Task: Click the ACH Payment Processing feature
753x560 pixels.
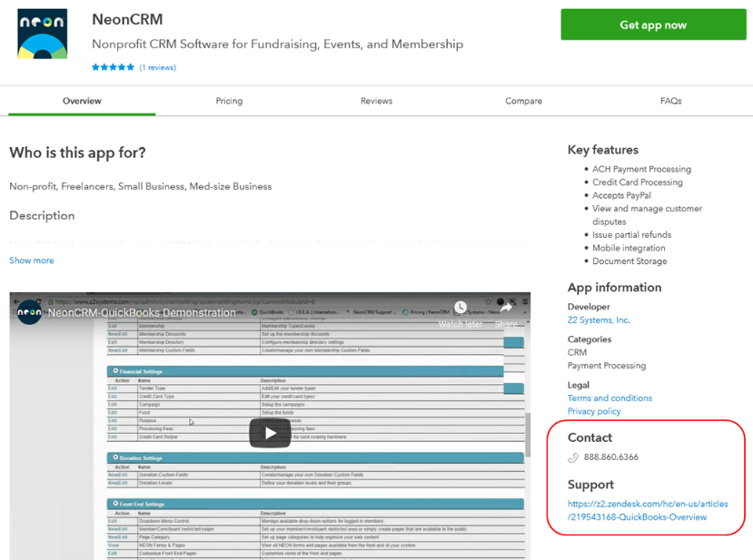Action: tap(641, 169)
